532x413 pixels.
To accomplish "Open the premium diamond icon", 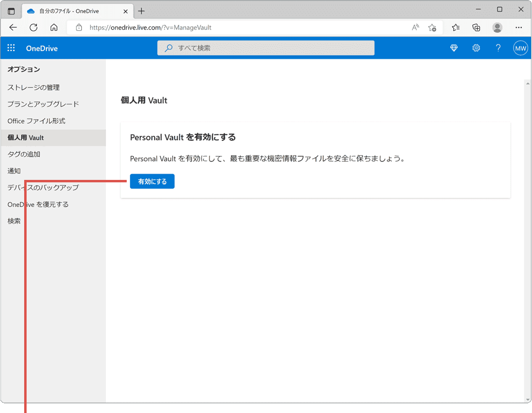I will 454,48.
